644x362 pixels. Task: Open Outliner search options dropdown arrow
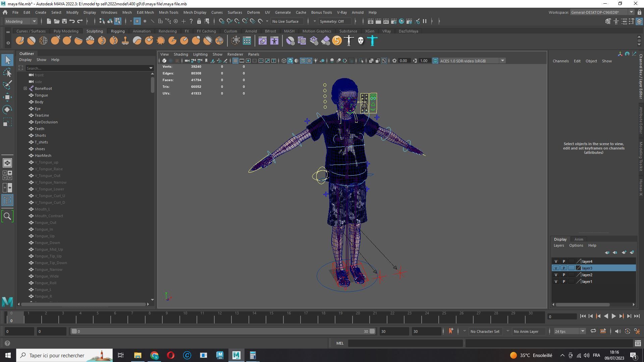click(x=151, y=68)
